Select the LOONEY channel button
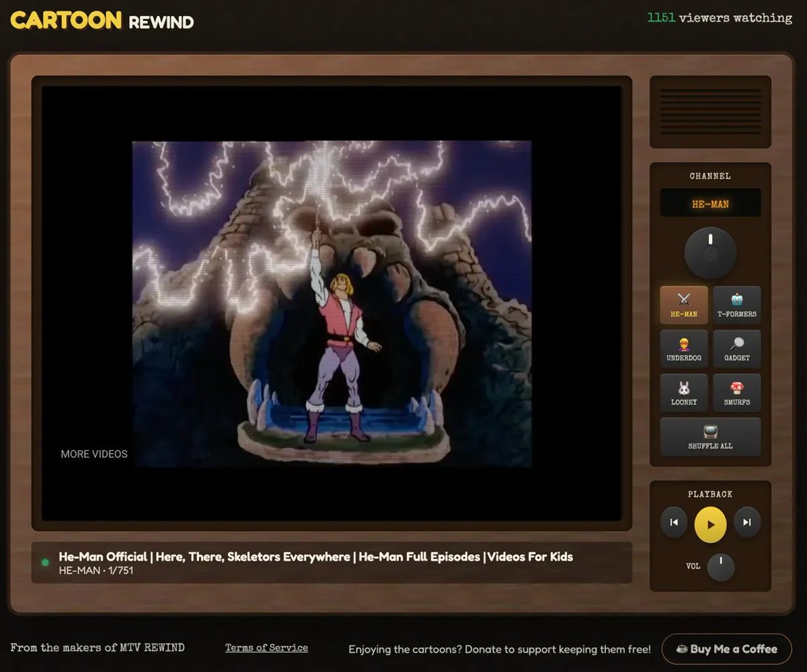The height and width of the screenshot is (672, 807). point(684,393)
